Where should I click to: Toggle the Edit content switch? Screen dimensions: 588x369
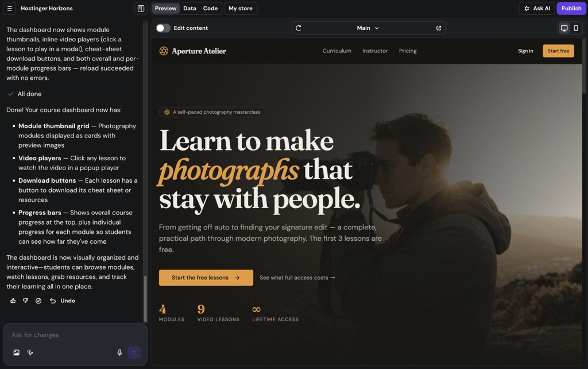[x=163, y=28]
